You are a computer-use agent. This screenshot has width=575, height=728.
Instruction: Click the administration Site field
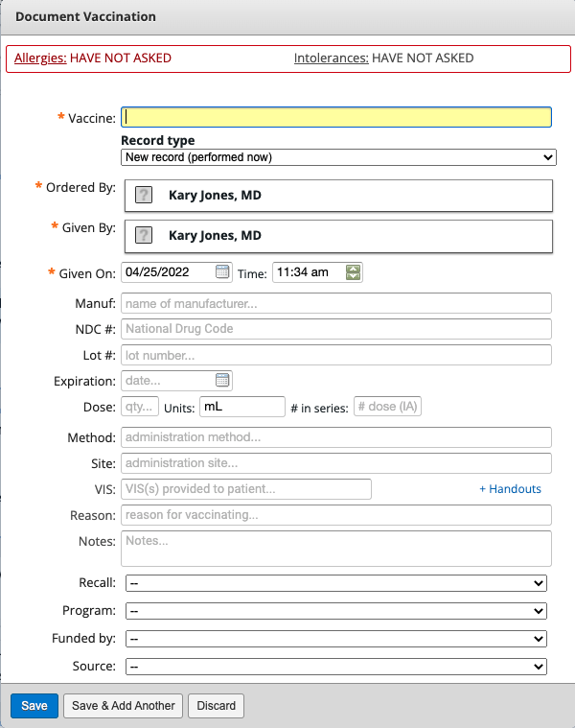(x=336, y=463)
